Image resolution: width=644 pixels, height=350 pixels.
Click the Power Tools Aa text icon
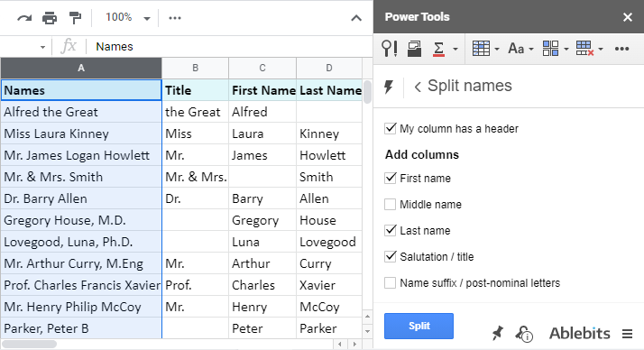point(516,49)
